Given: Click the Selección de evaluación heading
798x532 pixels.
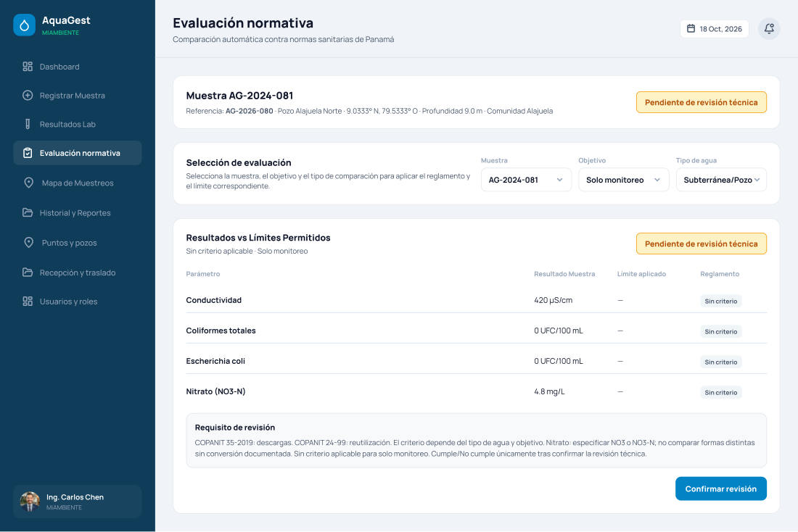Looking at the screenshot, I should [x=239, y=163].
